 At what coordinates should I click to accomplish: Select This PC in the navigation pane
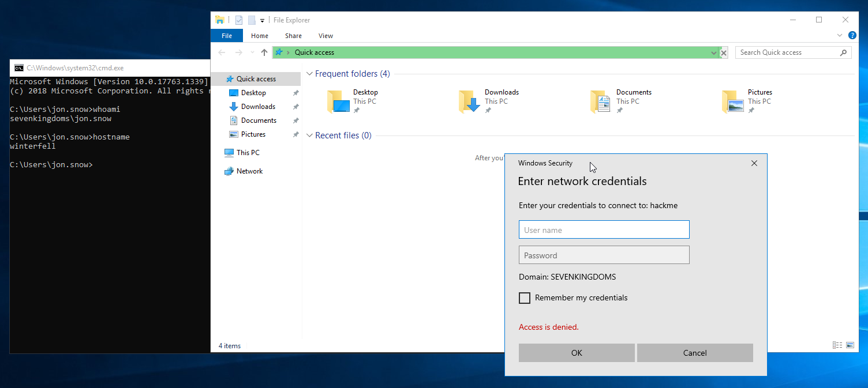248,153
